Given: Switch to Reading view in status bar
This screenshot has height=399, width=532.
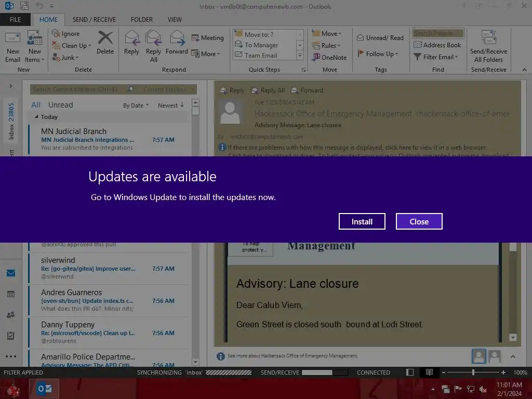Looking at the screenshot, I should (x=429, y=373).
